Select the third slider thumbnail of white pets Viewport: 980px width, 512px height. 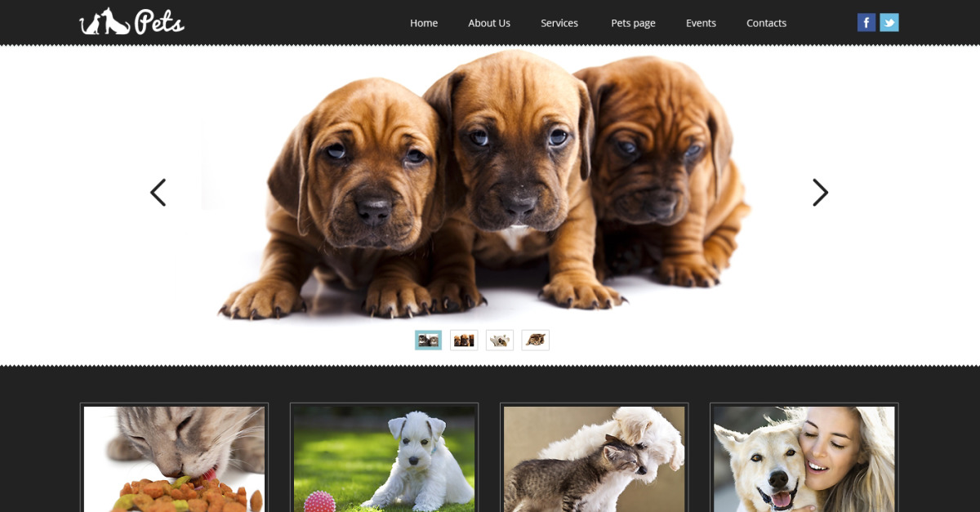coord(500,340)
